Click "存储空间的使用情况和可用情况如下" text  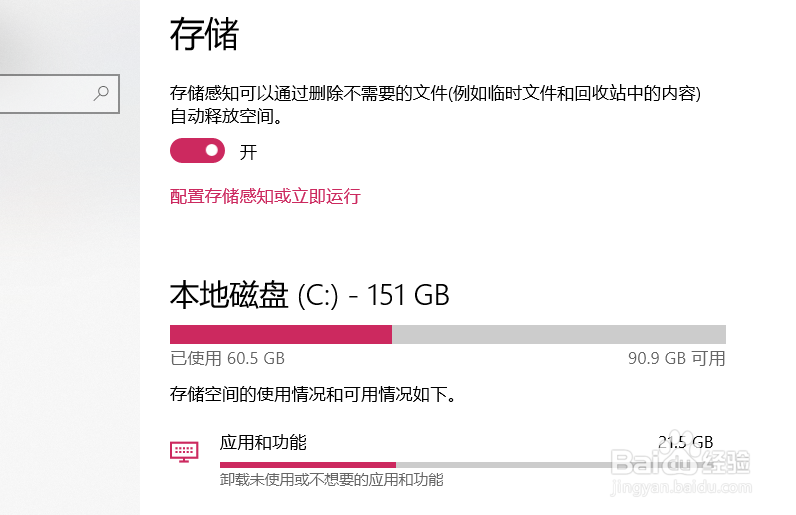tap(313, 395)
